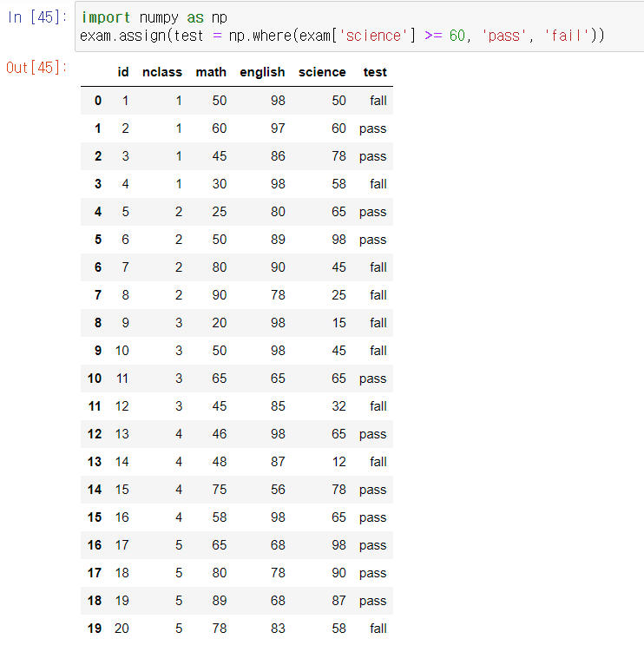The height and width of the screenshot is (652, 644).
Task: Click the bold row index 19
Action: click(x=95, y=629)
